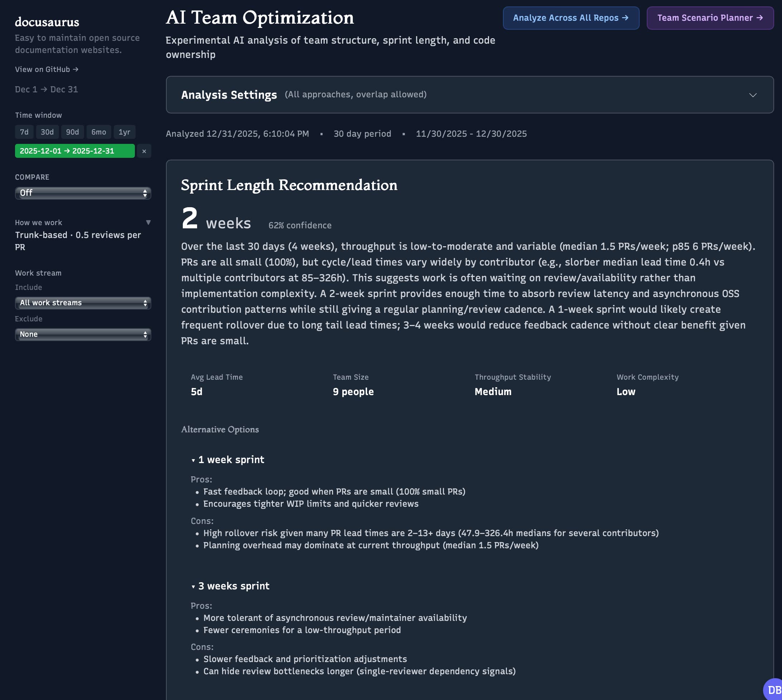Switch time window to 1yr

[124, 132]
